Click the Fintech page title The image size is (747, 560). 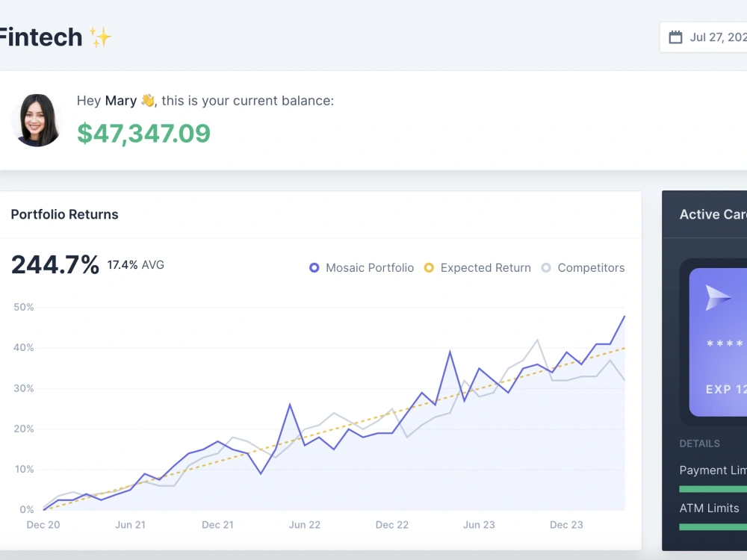point(40,37)
